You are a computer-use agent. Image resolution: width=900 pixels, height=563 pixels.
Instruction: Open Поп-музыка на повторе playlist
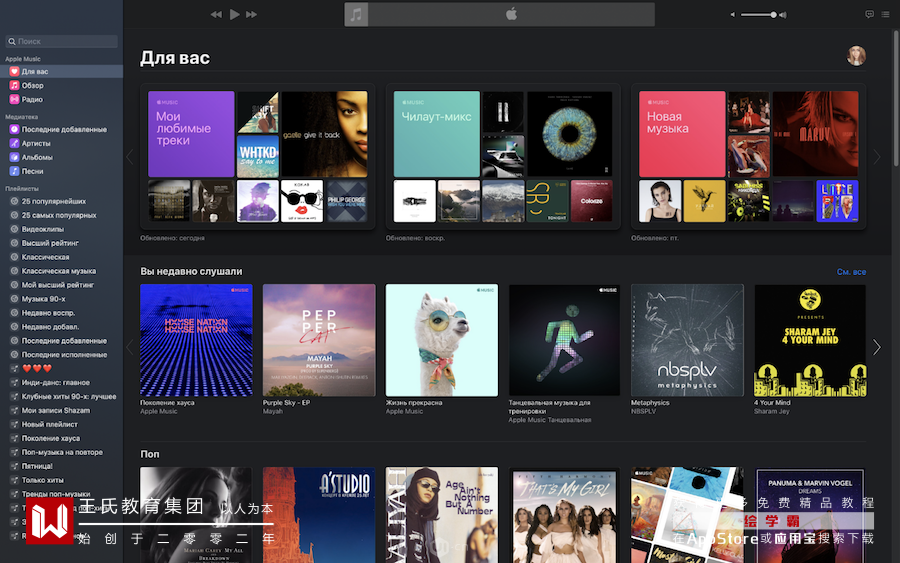pyautogui.click(x=61, y=452)
